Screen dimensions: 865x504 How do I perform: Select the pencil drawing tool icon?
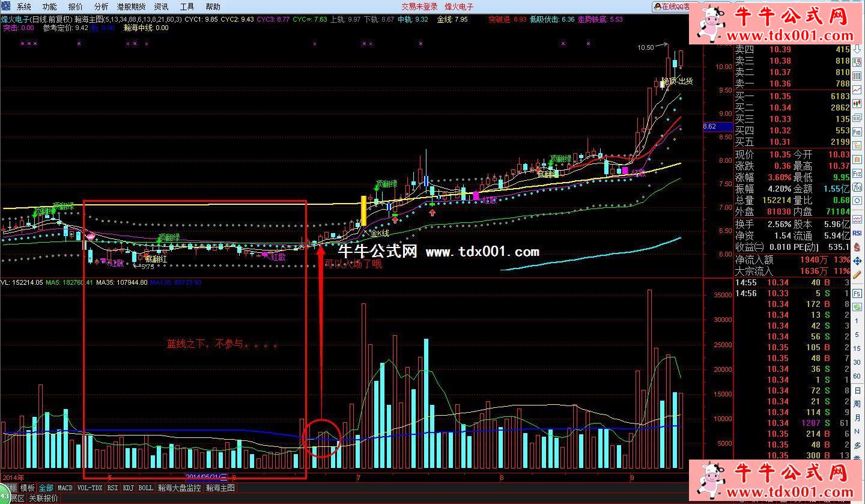click(858, 276)
